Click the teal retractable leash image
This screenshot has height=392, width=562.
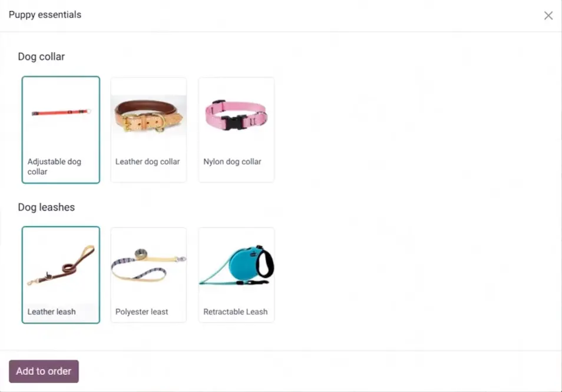click(237, 265)
